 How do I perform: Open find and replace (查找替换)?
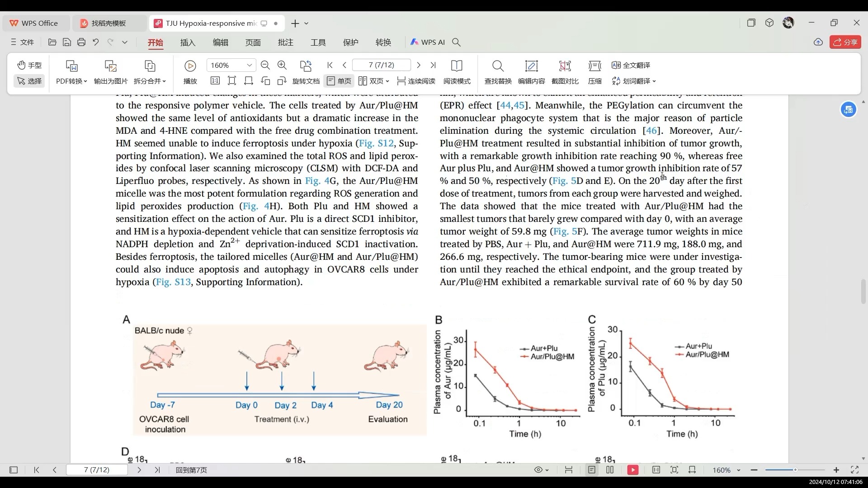coord(498,72)
